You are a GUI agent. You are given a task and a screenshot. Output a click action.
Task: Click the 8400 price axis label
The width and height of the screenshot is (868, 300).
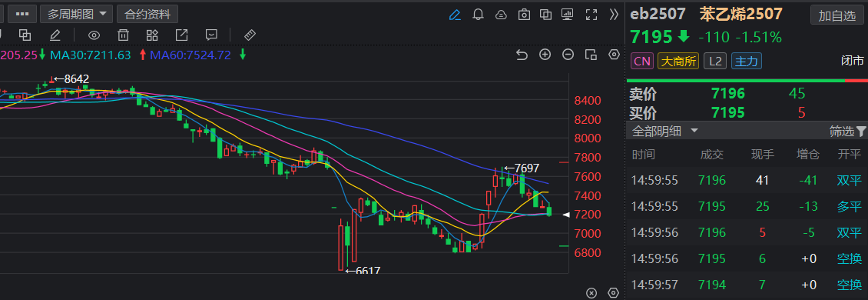coord(588,101)
